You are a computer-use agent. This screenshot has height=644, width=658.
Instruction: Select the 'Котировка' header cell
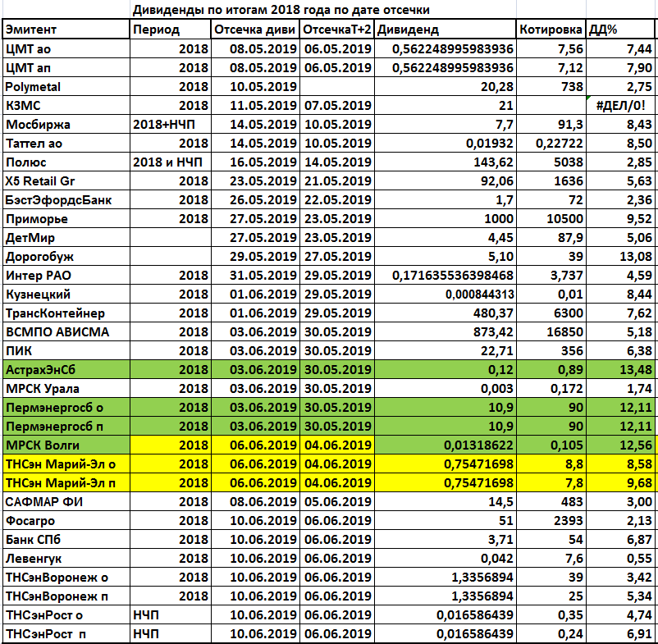[x=551, y=30]
